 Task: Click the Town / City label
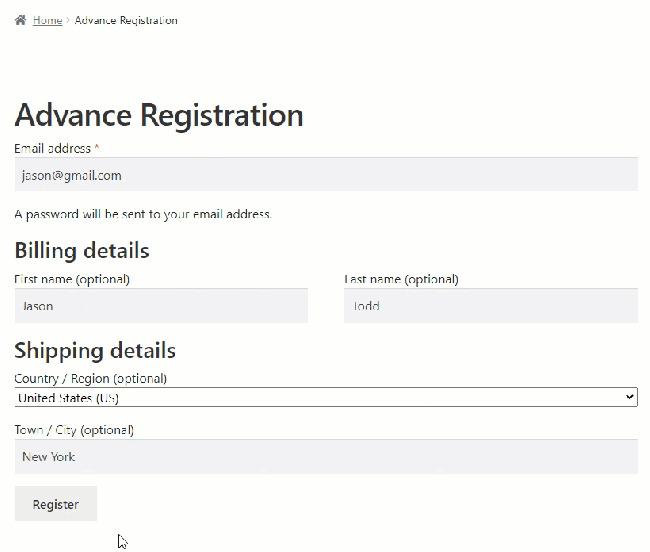coord(74,430)
